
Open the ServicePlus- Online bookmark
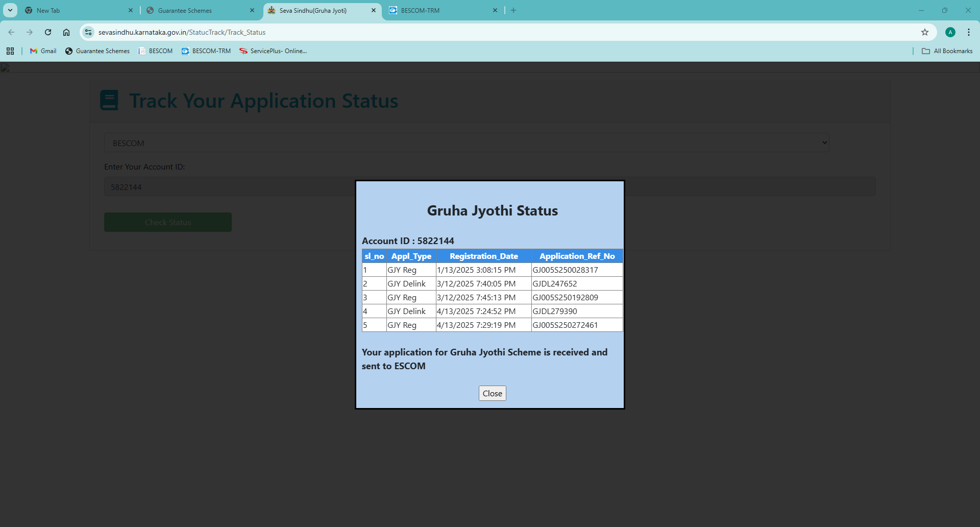(x=273, y=51)
